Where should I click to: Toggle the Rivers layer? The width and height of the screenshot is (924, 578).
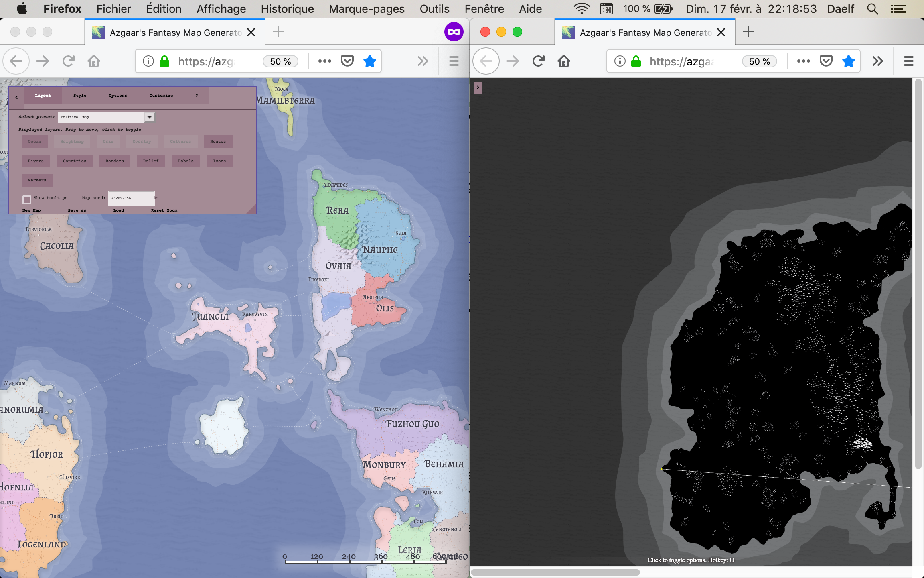pyautogui.click(x=36, y=161)
